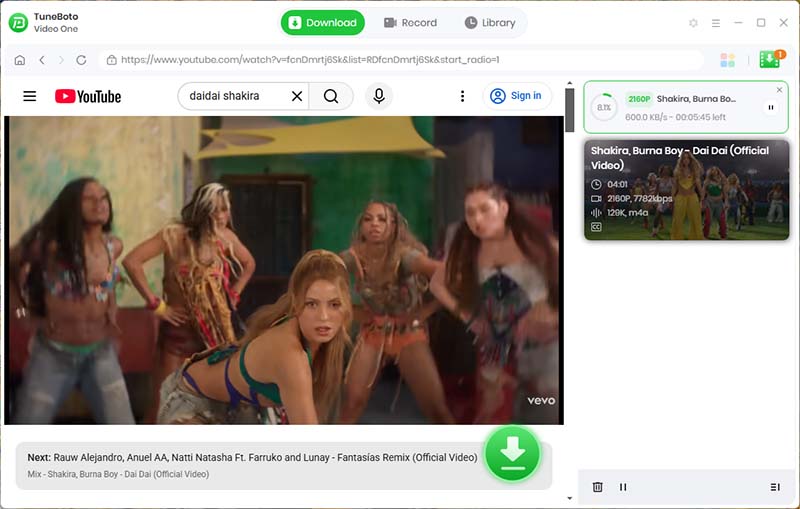Image resolution: width=800 pixels, height=509 pixels.
Task: Click the 2160P, 7782kbps text
Action: click(x=640, y=198)
